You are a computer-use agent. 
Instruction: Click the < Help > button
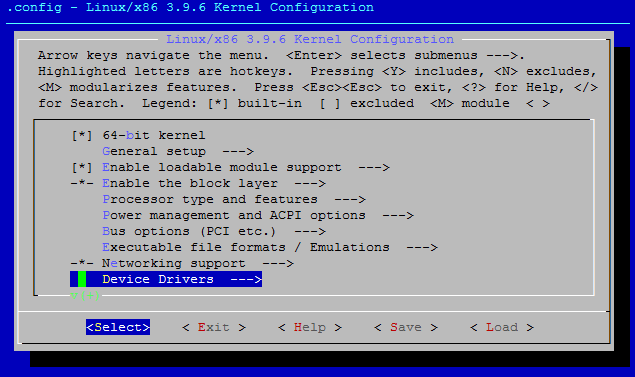tap(310, 327)
